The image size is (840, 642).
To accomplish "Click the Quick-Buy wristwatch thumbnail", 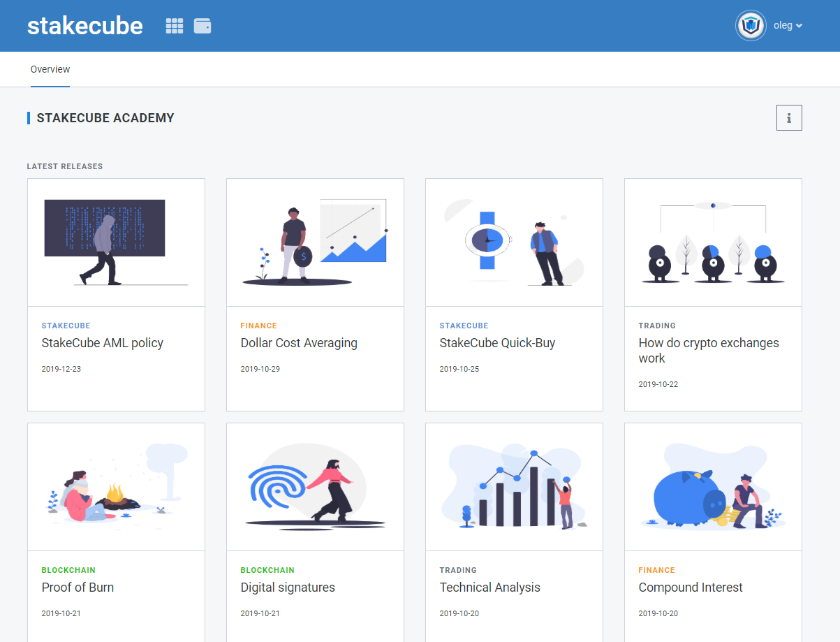I will coord(514,242).
